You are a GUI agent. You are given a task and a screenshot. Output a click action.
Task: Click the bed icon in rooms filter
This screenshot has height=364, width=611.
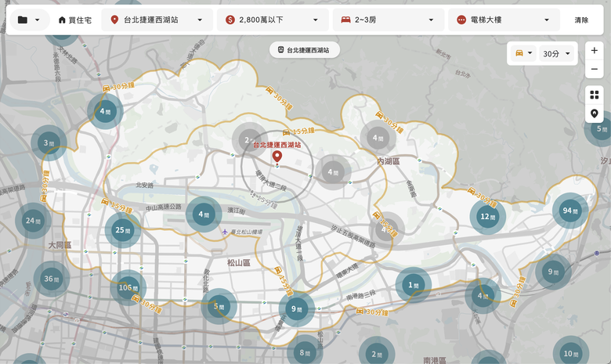[x=345, y=20]
